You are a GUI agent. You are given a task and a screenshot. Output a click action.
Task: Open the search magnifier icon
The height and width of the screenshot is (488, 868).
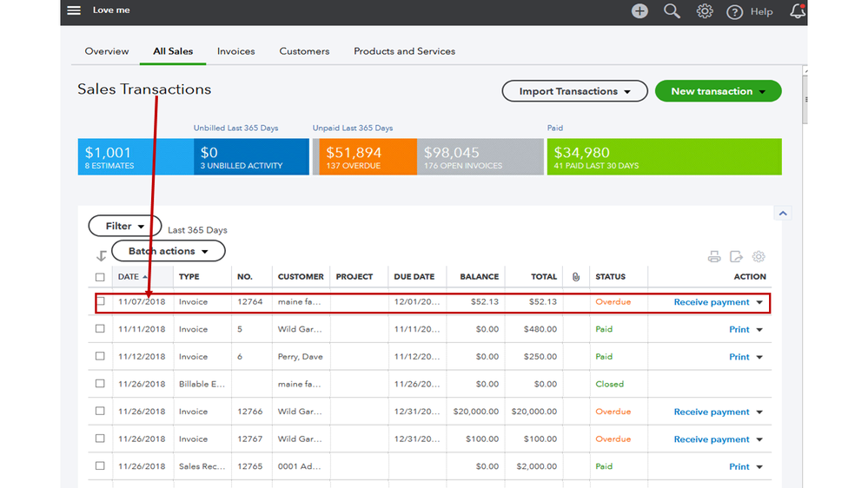672,11
